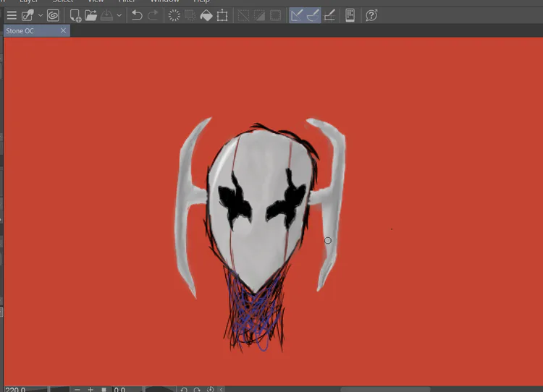
Task: Toggle Snap to Ruler
Action: (297, 15)
